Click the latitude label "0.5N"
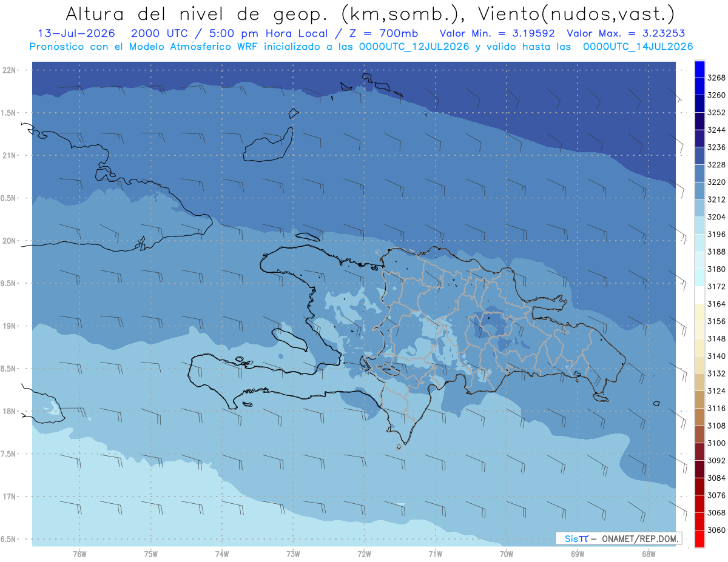This screenshot has height=562, width=728. pos(9,199)
